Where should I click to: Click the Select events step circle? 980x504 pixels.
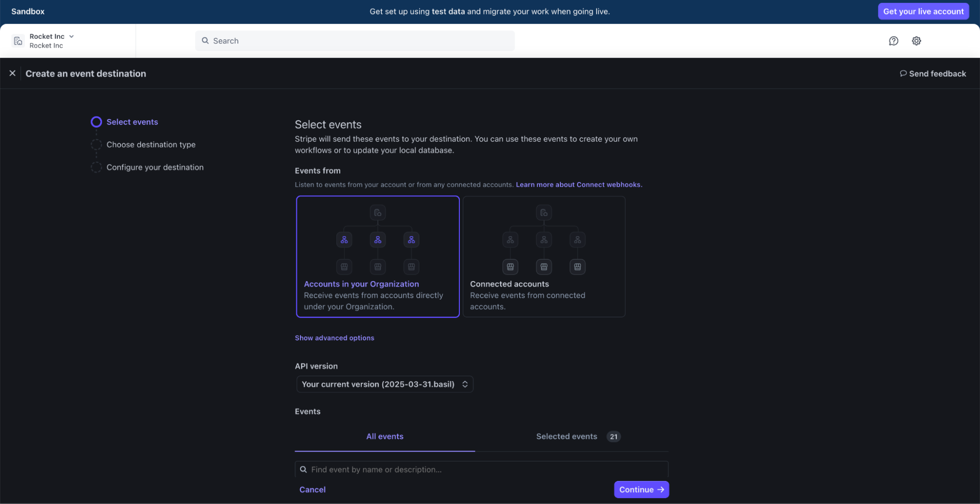point(97,122)
